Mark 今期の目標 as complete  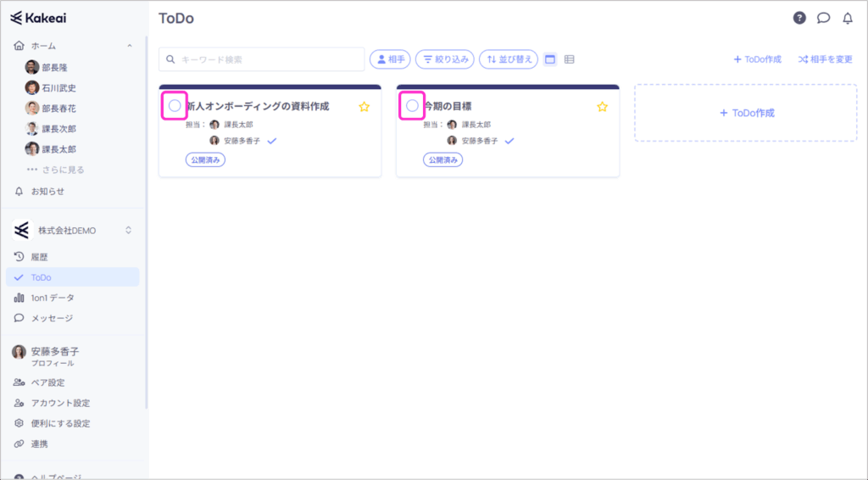click(412, 106)
